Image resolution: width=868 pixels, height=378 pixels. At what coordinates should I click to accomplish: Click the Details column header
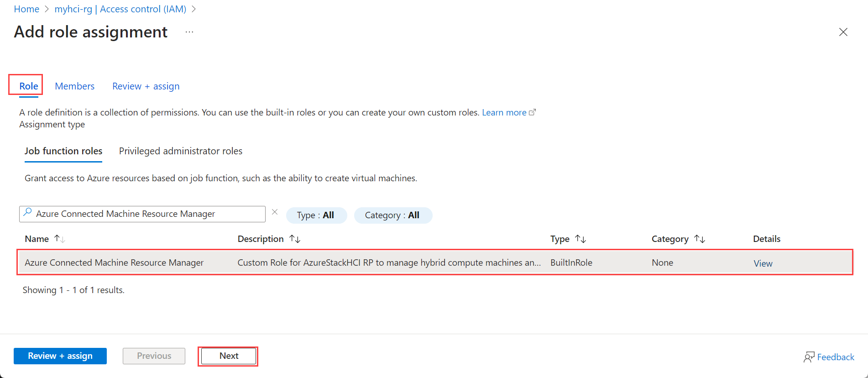point(767,239)
